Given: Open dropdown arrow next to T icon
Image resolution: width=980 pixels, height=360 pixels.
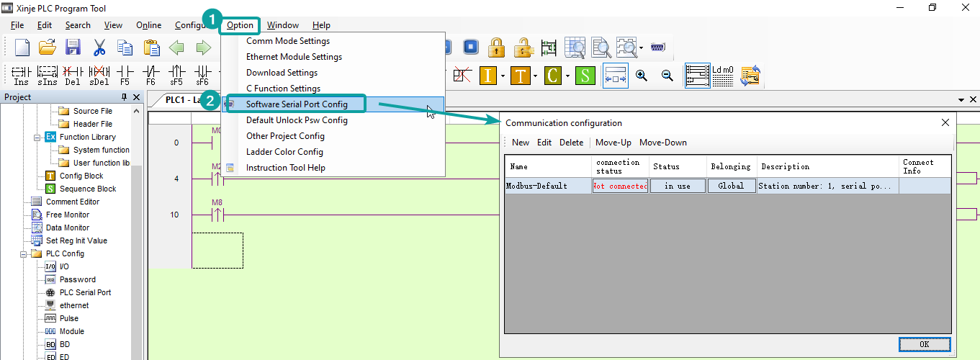Looking at the screenshot, I should coord(535,76).
